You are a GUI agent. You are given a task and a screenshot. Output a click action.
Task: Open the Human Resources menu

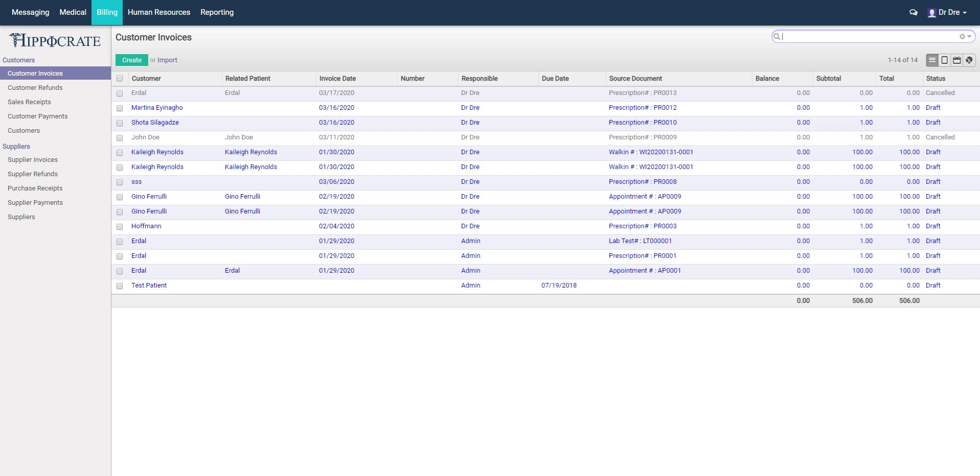tap(158, 12)
